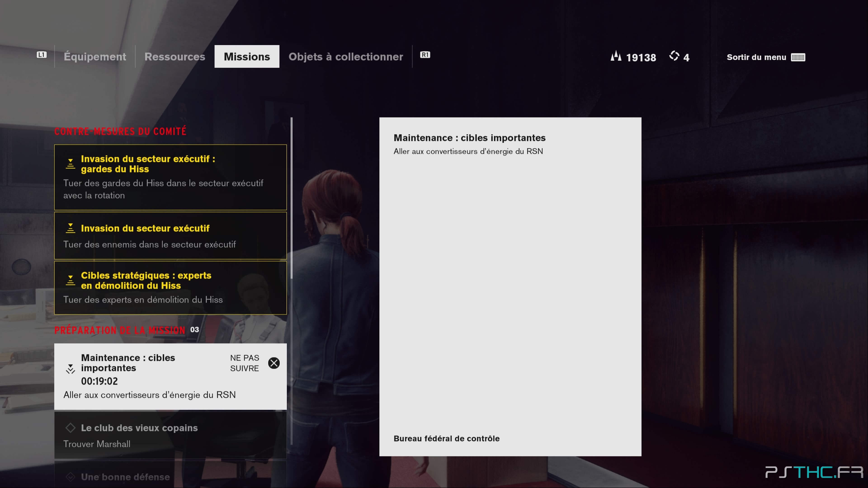Click the 19138 Source amount
Screen dimensions: 868x488
(x=641, y=58)
